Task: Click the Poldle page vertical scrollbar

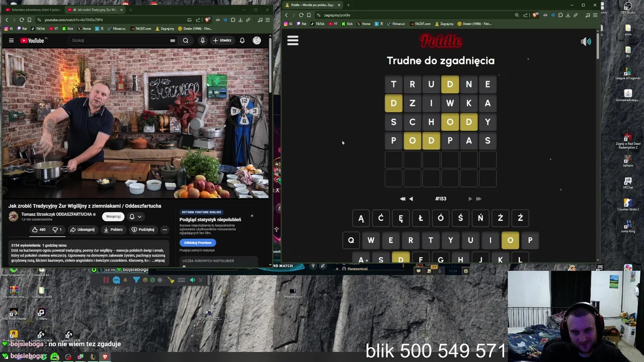Action: (x=598, y=45)
